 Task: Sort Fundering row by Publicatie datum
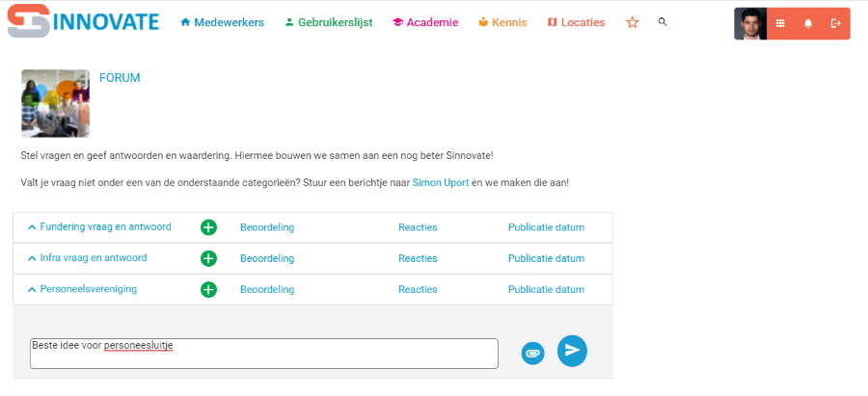pos(546,227)
